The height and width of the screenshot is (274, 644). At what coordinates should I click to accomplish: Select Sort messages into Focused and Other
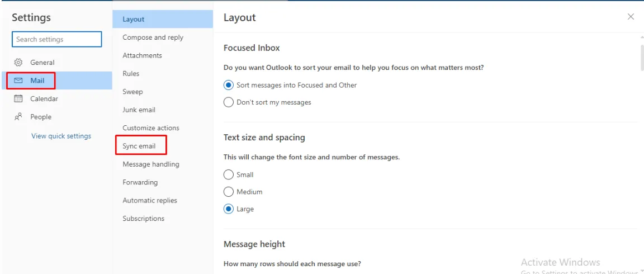pos(229,86)
